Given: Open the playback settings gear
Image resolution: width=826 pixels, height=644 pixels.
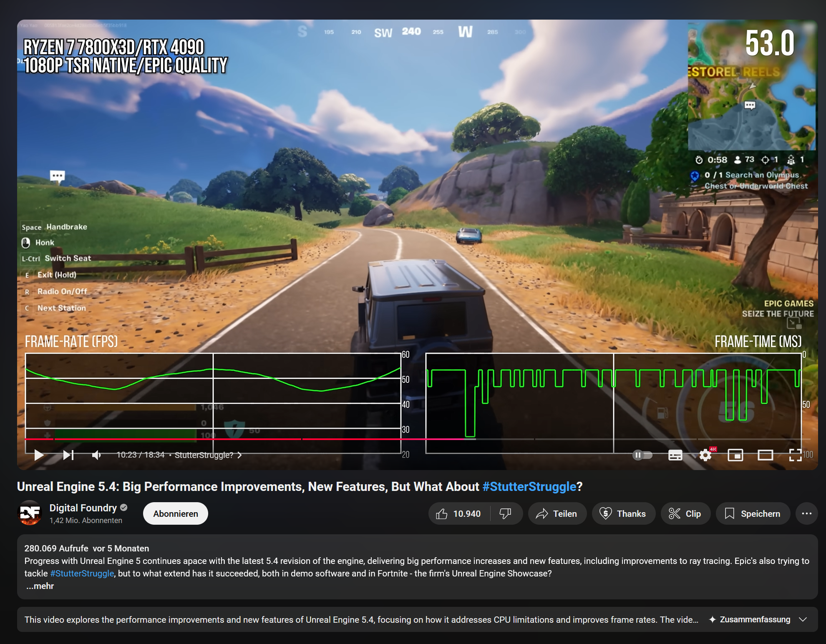Looking at the screenshot, I should click(x=705, y=455).
